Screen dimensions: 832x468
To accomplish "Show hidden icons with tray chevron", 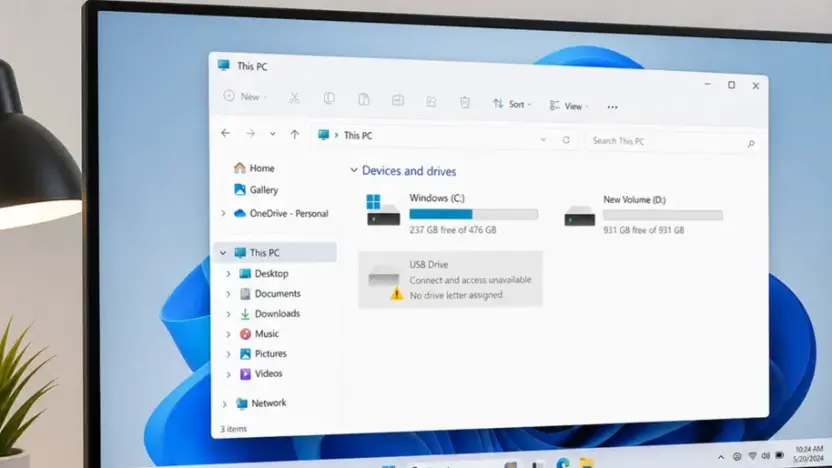I will pyautogui.click(x=721, y=457).
